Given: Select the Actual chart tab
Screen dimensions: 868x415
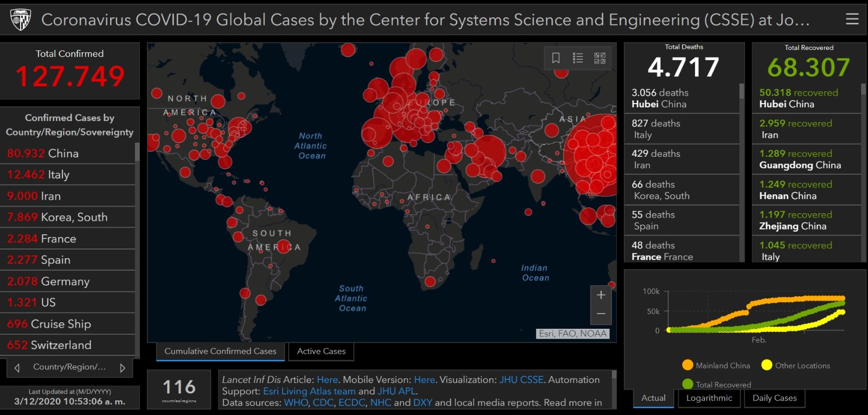Looking at the screenshot, I should [x=653, y=398].
